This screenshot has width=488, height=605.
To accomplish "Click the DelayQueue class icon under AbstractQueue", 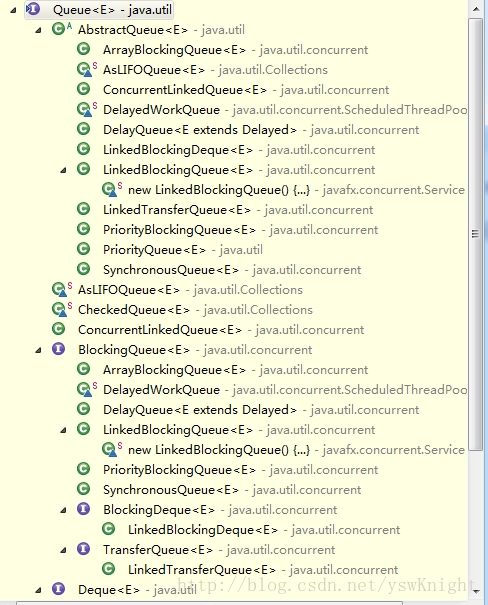I will 83,129.
